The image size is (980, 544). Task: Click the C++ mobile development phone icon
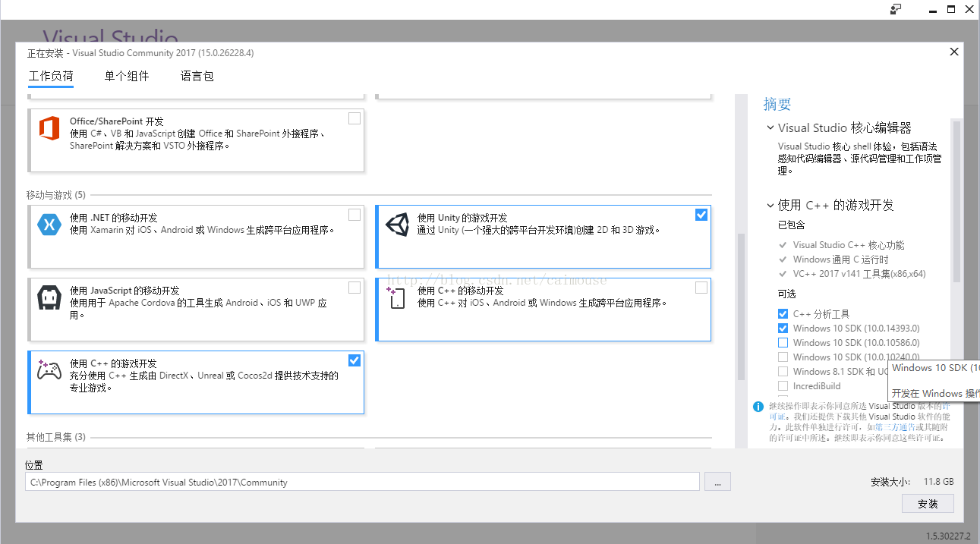coord(397,298)
